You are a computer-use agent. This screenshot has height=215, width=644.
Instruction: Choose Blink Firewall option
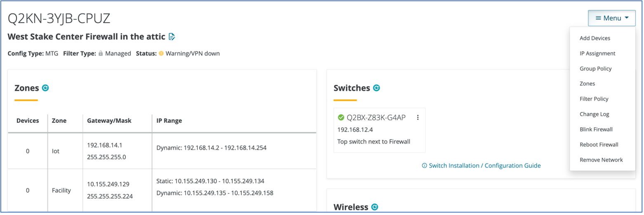(596, 129)
